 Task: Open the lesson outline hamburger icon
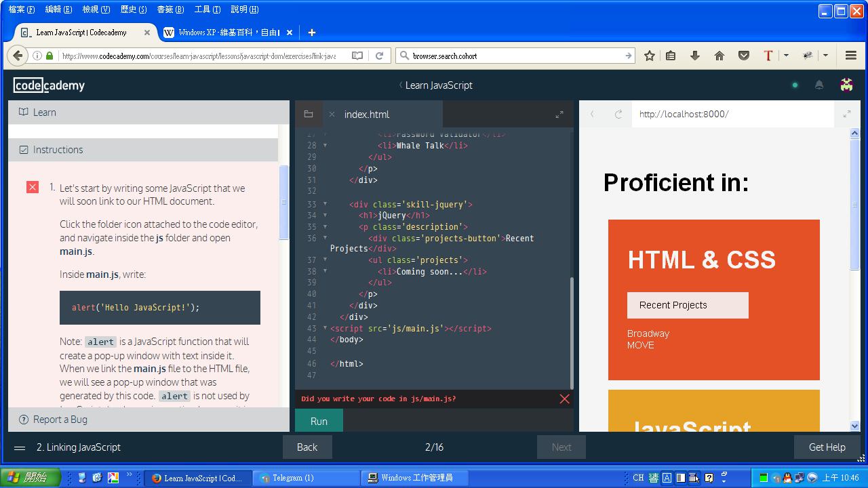[x=20, y=447]
